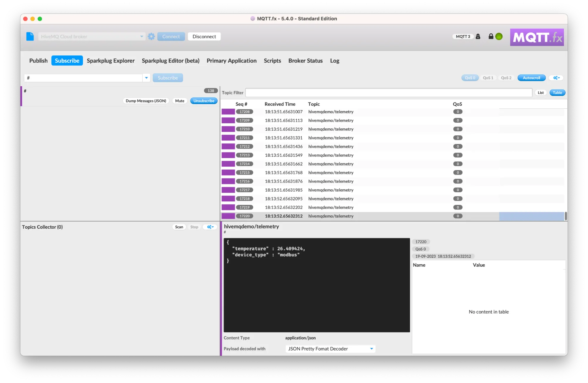
Task: Select QoS 1 subscription level
Action: pos(488,78)
